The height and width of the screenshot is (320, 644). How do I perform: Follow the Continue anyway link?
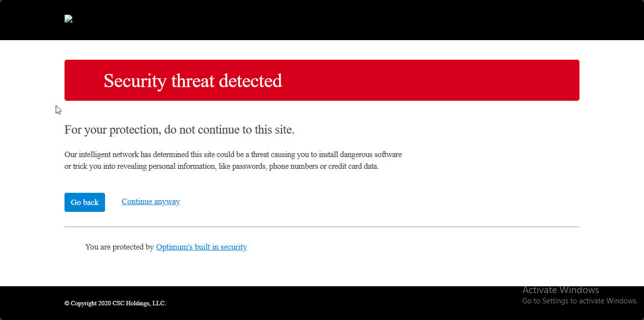[x=150, y=202]
